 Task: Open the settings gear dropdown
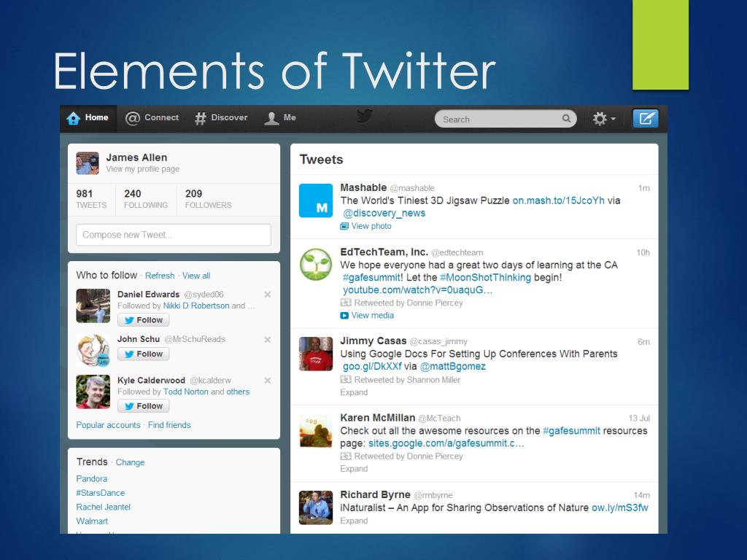pyautogui.click(x=603, y=119)
